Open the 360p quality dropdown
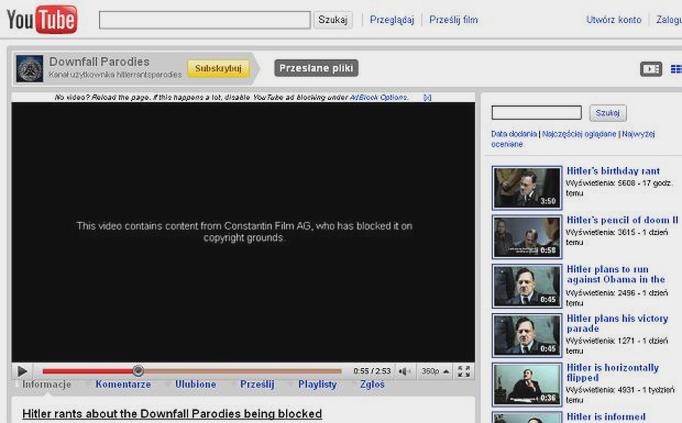Image resolution: width=682 pixels, height=423 pixels. click(x=435, y=371)
